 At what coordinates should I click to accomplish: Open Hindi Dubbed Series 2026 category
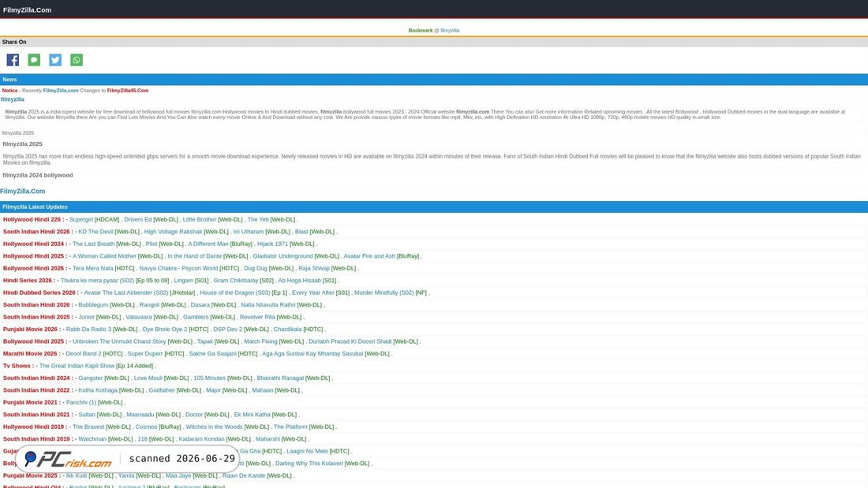[39, 292]
